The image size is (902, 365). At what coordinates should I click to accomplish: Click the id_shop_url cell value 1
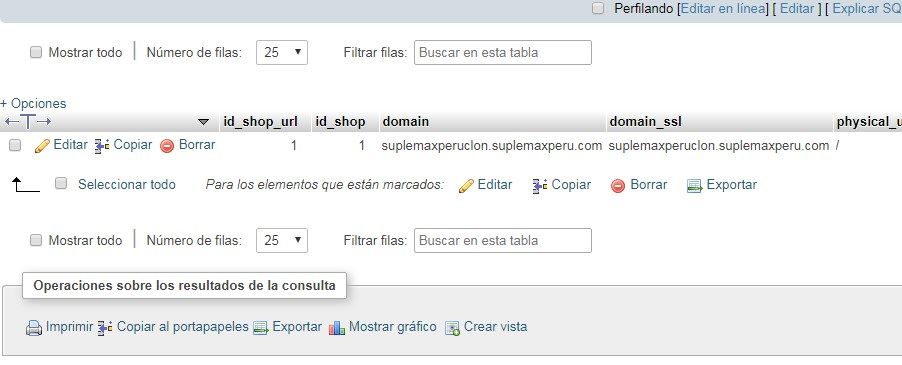point(294,146)
